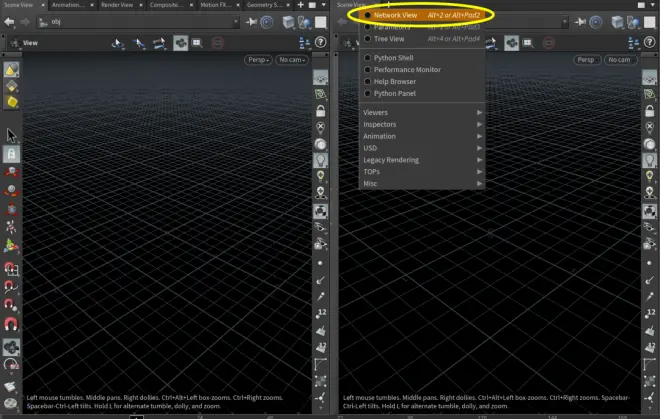Open the USD submenu

click(x=422, y=148)
